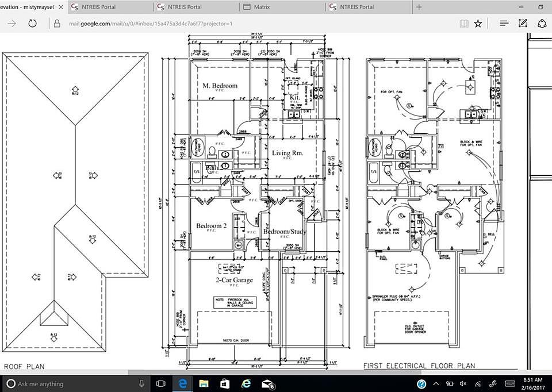Image resolution: width=552 pixels, height=392 pixels.
Task: Click the Edge icon in taskbar
Action: (x=183, y=383)
